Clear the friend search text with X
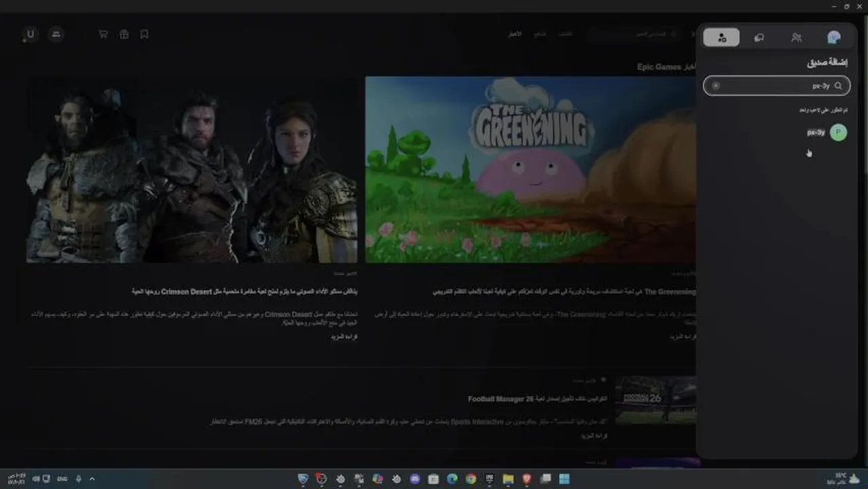Screen dimensions: 868x489 (715, 86)
